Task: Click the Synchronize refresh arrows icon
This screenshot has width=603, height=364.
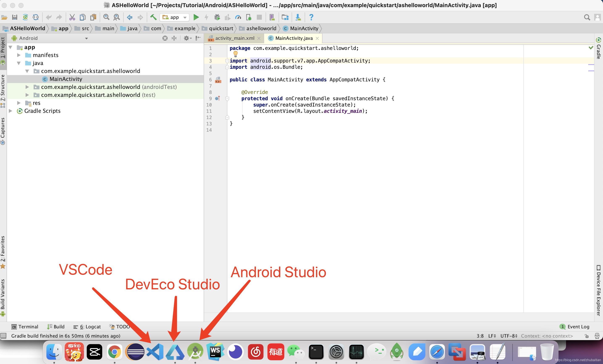Action: point(36,17)
